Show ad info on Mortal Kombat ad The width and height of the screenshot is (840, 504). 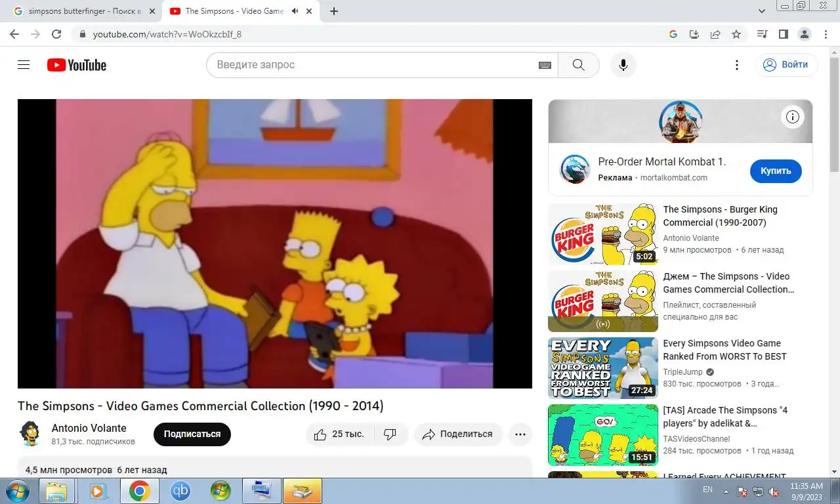pyautogui.click(x=793, y=117)
